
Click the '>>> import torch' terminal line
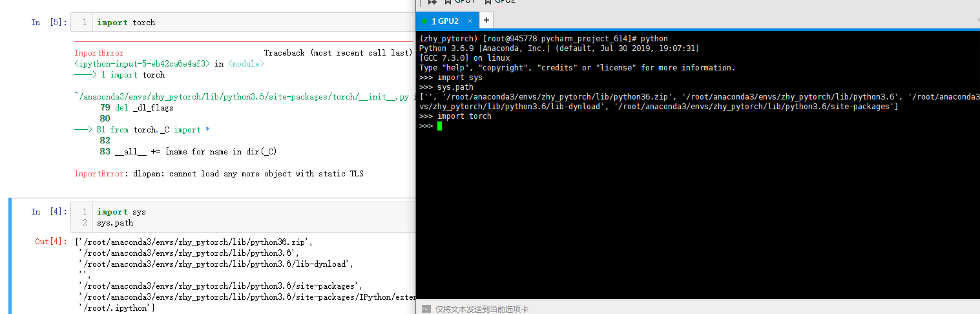pyautogui.click(x=455, y=116)
